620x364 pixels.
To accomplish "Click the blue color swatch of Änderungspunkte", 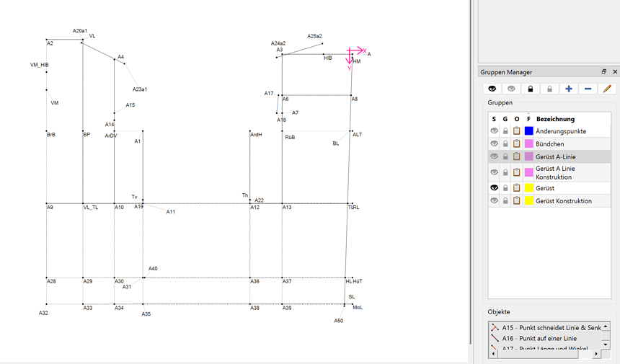I will coord(528,131).
